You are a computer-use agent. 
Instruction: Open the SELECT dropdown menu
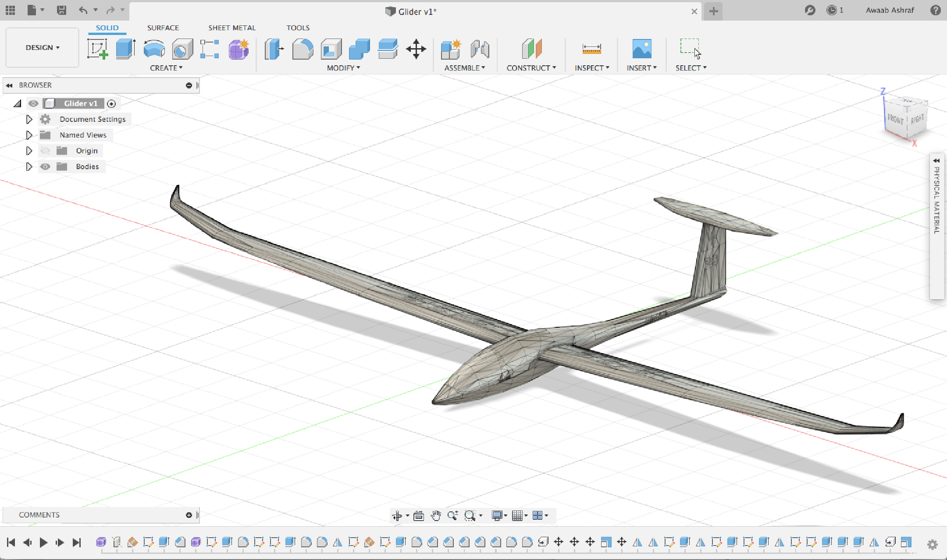coord(690,67)
